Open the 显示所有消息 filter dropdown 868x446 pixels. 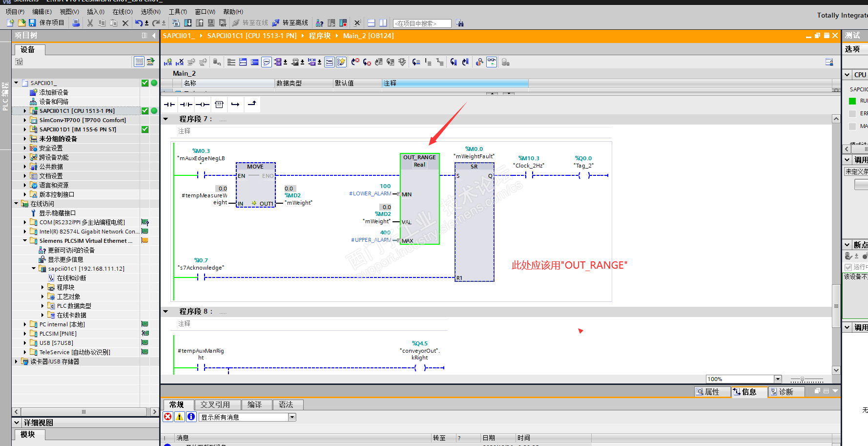[x=292, y=417]
